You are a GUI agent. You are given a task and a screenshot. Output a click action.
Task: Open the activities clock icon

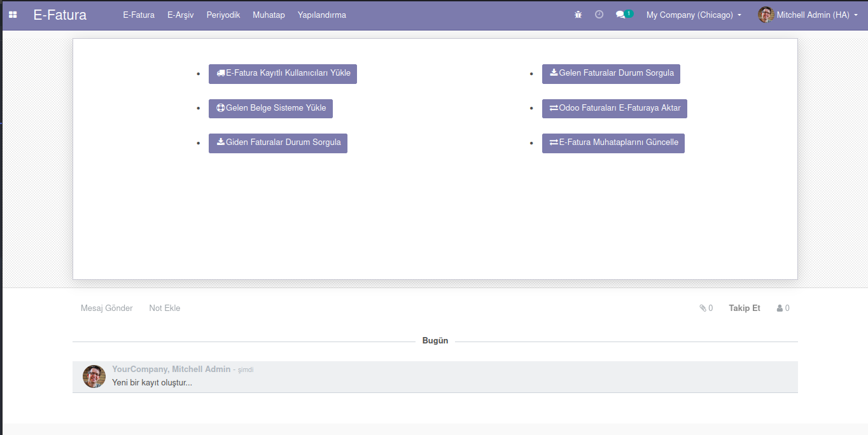[599, 15]
